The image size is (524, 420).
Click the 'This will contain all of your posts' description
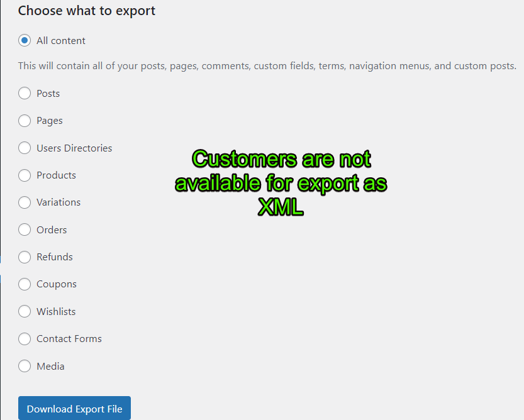267,66
